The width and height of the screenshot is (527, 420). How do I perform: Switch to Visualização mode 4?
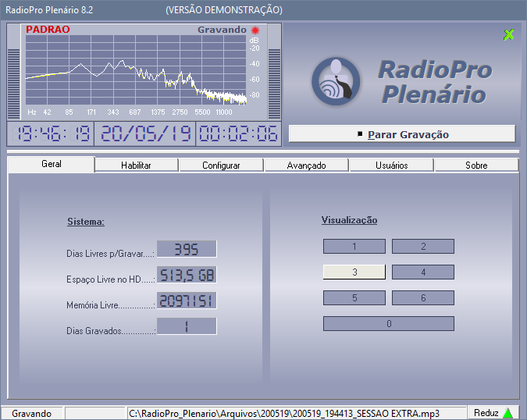coord(423,272)
